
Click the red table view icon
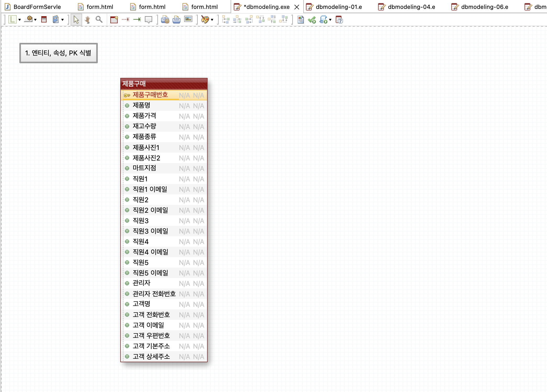pyautogui.click(x=44, y=20)
